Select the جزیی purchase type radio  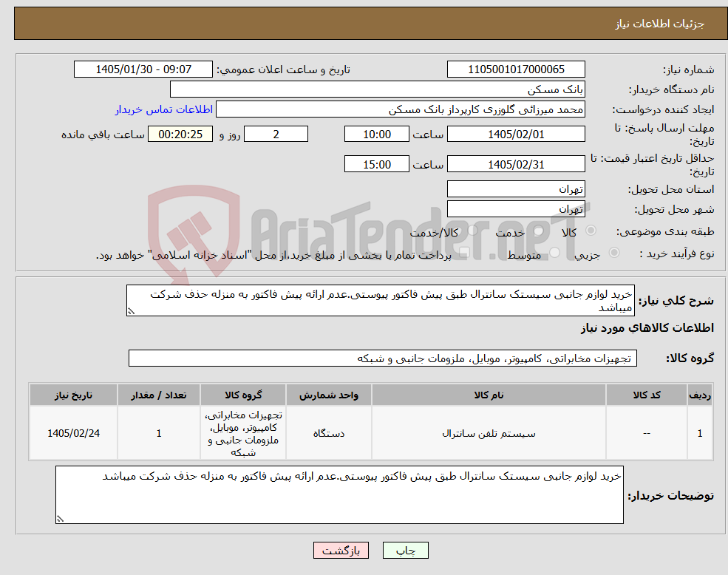point(613,252)
